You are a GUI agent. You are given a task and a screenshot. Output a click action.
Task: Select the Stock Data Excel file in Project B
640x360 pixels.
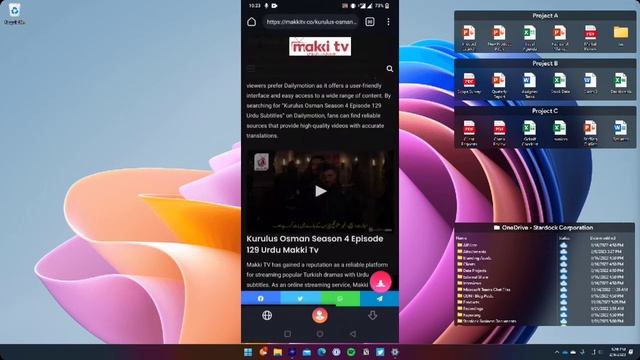point(560,83)
